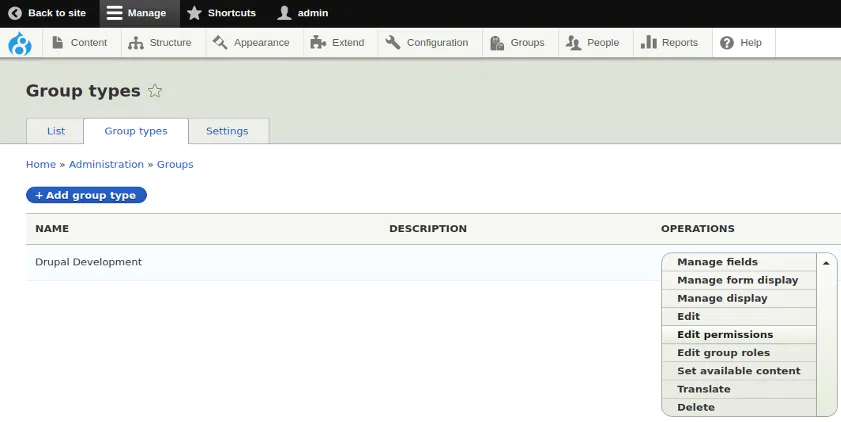Click the Group types page heading

[x=83, y=91]
